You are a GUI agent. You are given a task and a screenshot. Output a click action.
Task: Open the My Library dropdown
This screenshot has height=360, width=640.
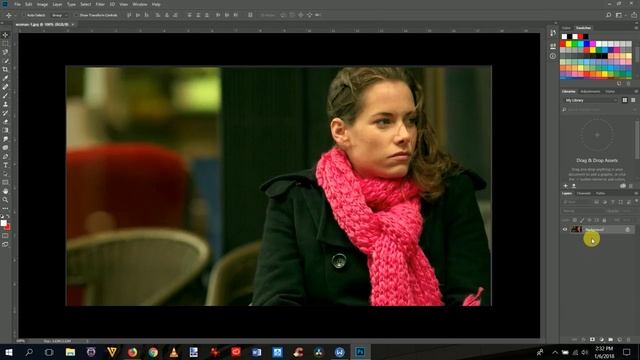click(x=590, y=100)
